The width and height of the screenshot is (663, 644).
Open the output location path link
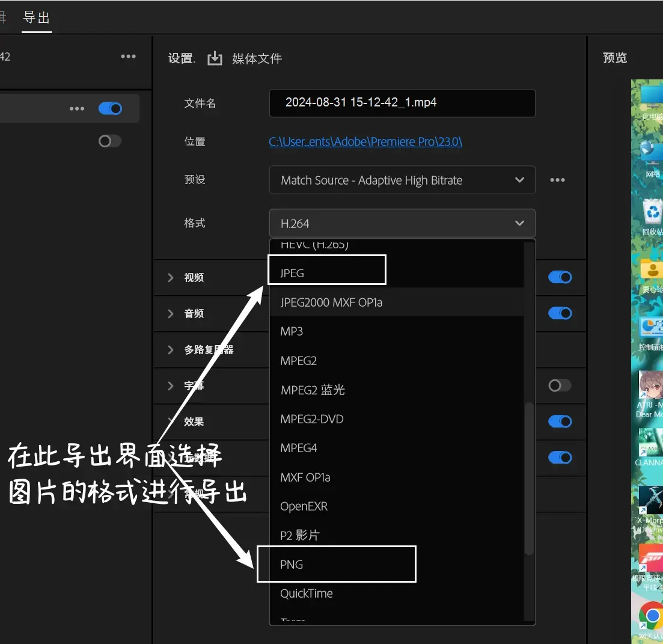point(365,142)
